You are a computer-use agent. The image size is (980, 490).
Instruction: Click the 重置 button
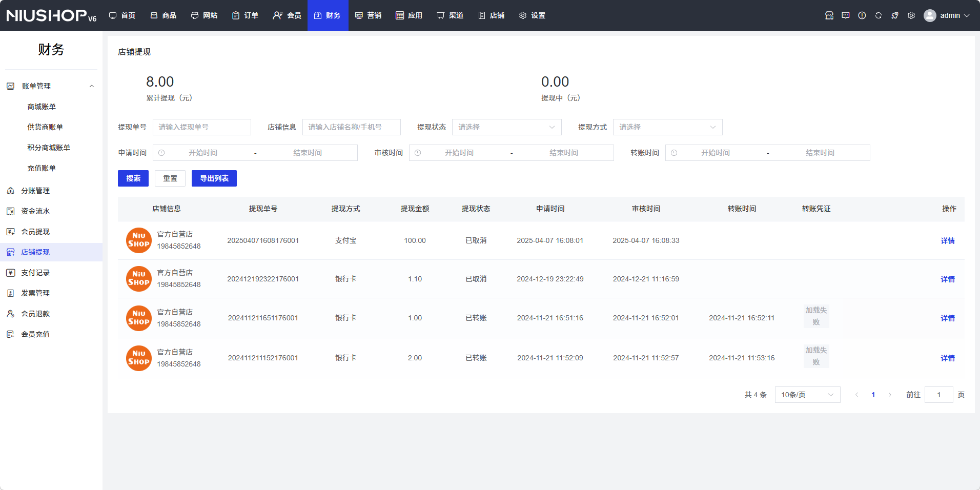tap(170, 178)
